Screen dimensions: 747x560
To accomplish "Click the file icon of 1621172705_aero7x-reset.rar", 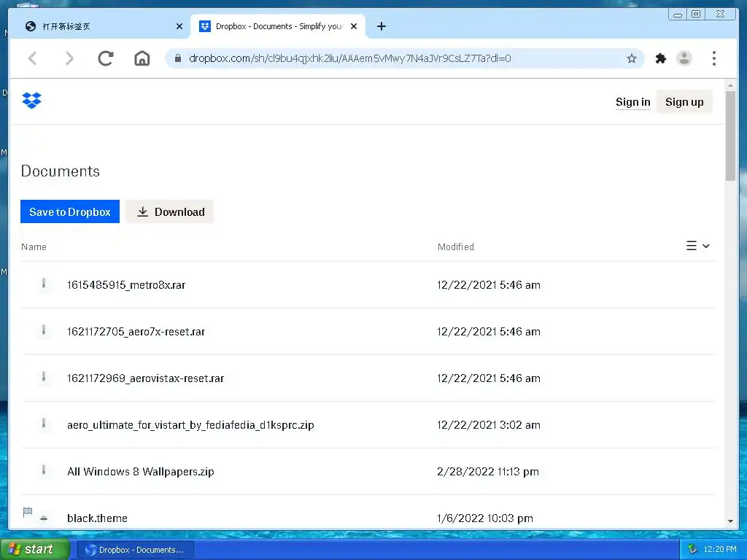I will [x=44, y=330].
